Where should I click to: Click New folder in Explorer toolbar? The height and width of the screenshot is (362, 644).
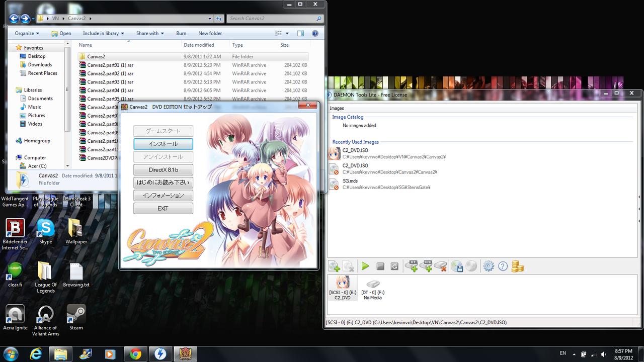tap(210, 33)
